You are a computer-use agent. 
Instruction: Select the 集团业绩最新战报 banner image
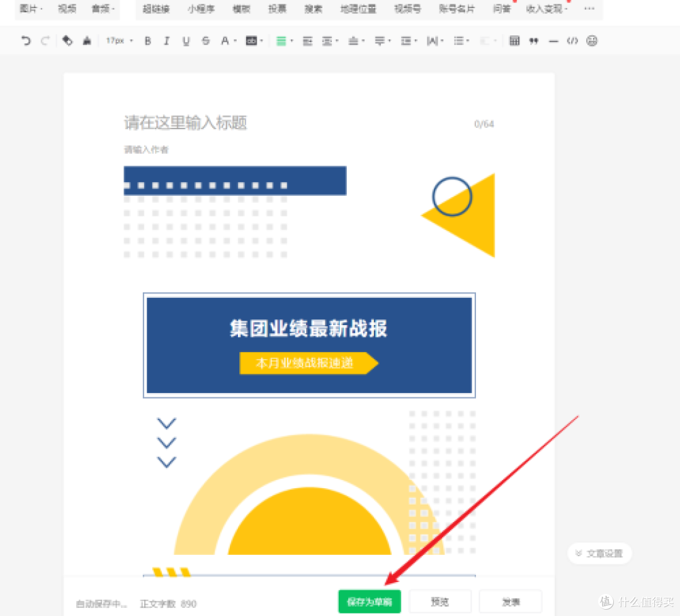tap(309, 345)
